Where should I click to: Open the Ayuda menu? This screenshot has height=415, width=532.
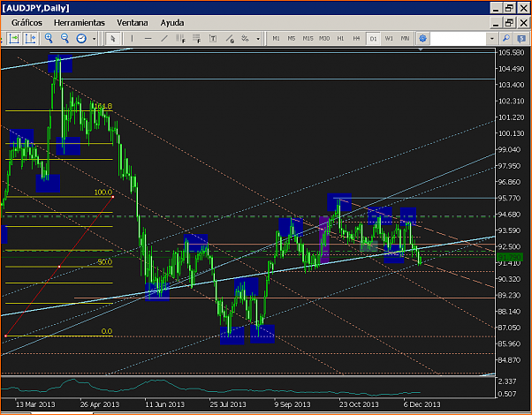[172, 23]
